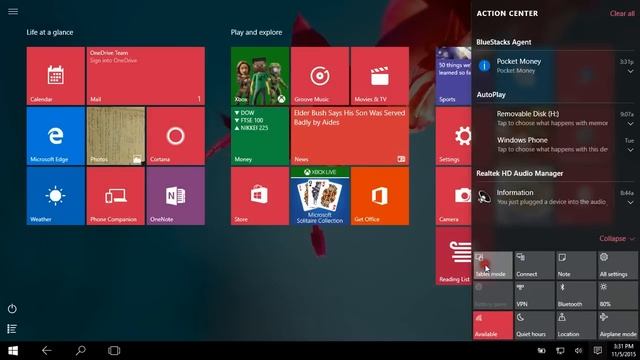Launch the OneNote tile
This screenshot has height=360, width=640.
click(x=176, y=196)
